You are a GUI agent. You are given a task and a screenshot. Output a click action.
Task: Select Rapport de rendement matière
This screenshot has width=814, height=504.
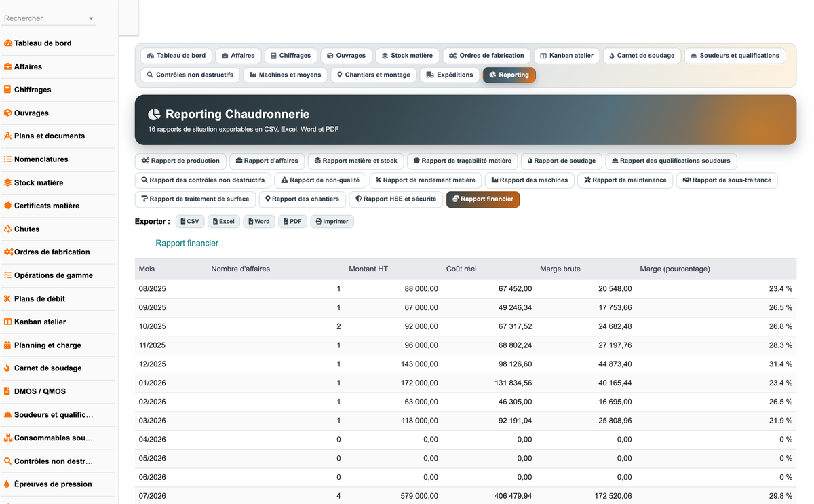pos(425,180)
